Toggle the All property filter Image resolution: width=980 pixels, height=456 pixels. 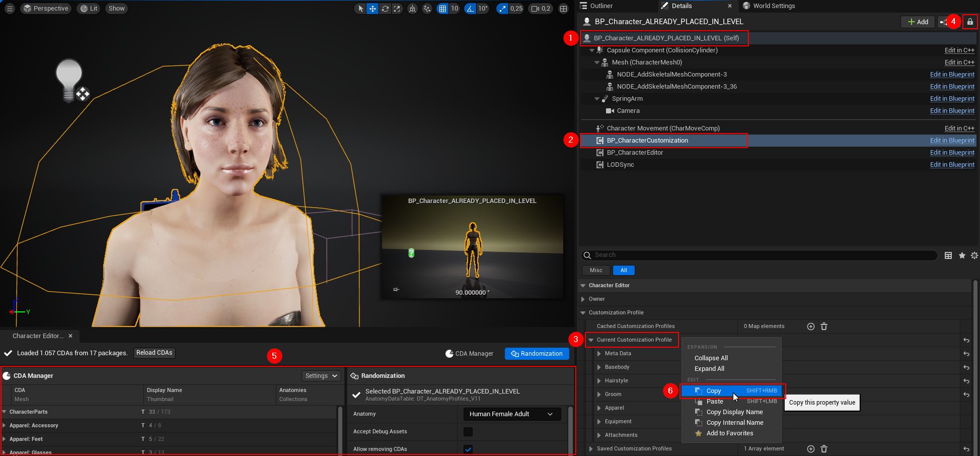coord(624,271)
